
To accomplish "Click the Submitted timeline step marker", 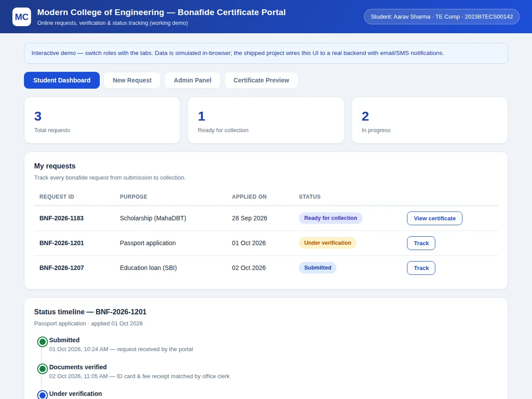I will point(43,342).
